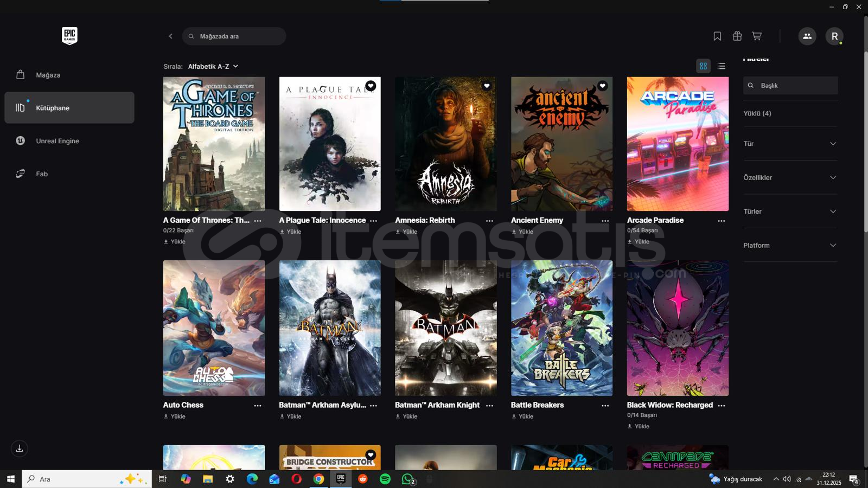The image size is (868, 488).
Task: Click the Windows Start button
Action: click(10, 479)
